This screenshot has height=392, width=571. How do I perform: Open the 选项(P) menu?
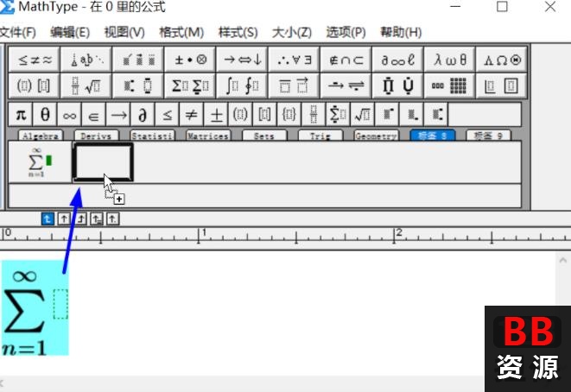pos(346,33)
